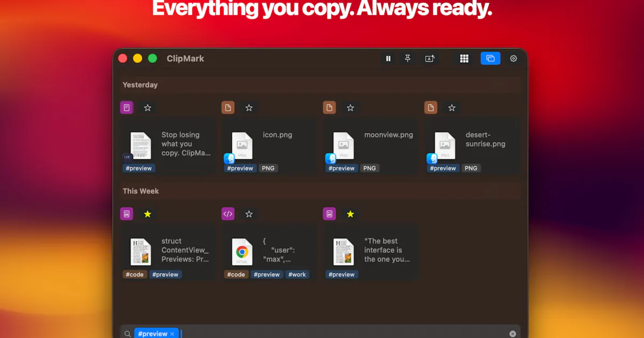The width and height of the screenshot is (644, 338).
Task: Click Finder badge on desert-sunrise.png clip
Action: point(432,158)
